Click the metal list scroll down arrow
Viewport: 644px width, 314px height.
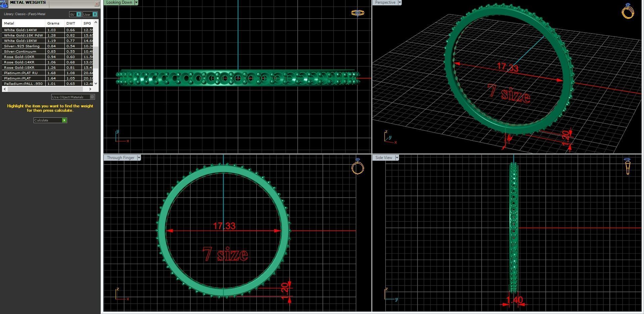click(x=96, y=84)
